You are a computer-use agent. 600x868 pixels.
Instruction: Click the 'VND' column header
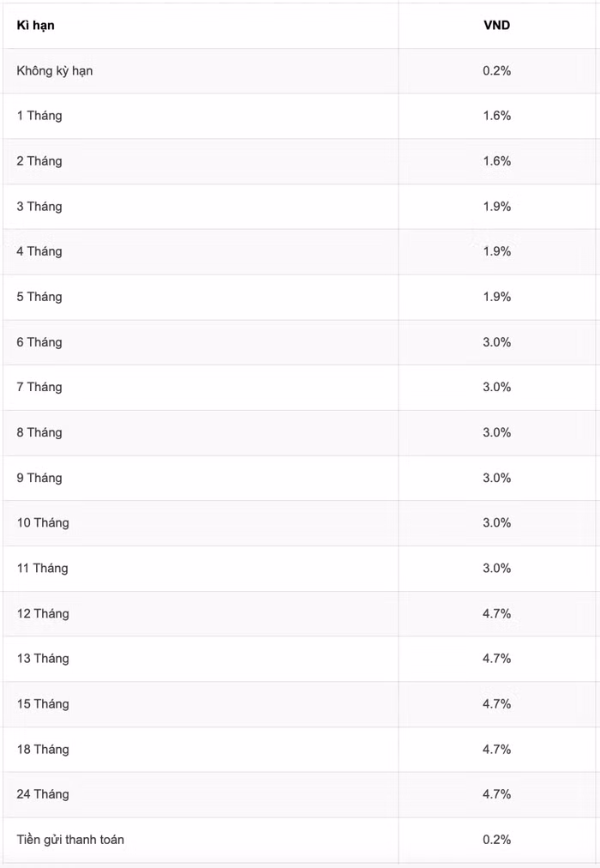click(496, 26)
